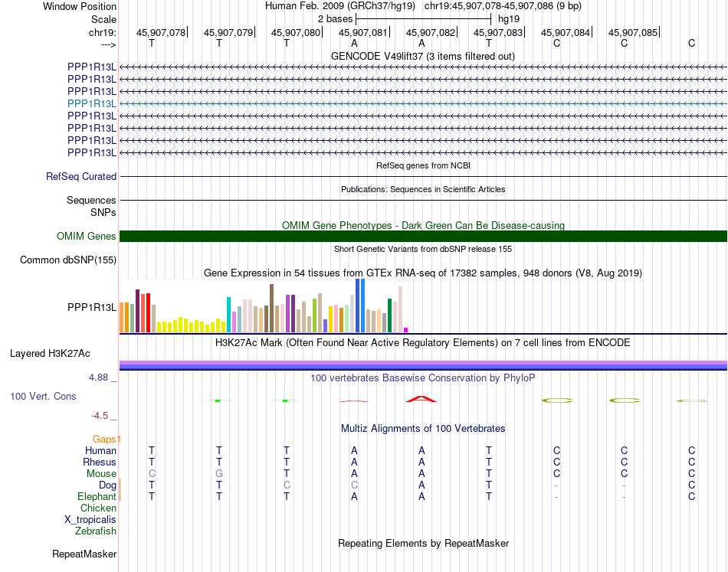
Task: Click the red A PhyloP conservation logo
Action: (x=421, y=399)
